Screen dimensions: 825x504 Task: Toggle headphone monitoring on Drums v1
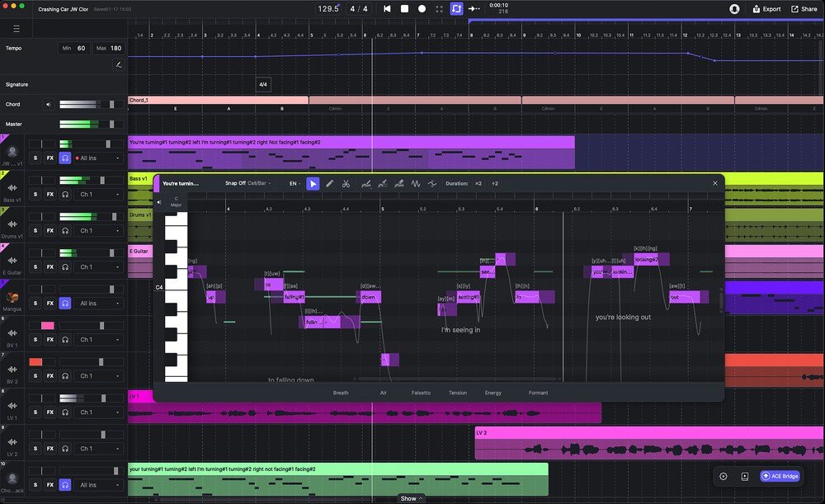[x=64, y=230]
